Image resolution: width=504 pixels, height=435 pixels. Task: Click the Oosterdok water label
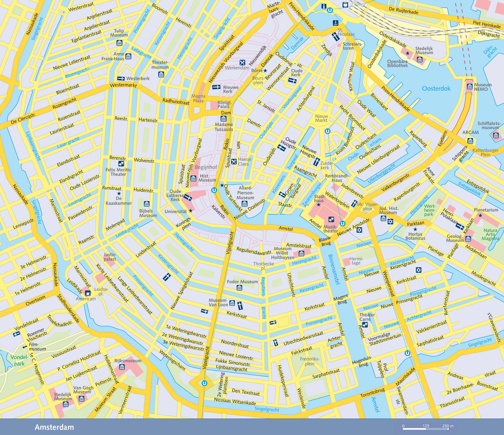[x=436, y=88]
